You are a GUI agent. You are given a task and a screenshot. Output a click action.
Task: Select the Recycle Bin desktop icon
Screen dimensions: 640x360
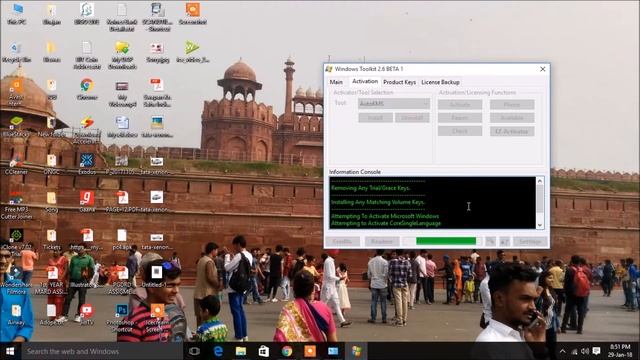pyautogui.click(x=16, y=52)
